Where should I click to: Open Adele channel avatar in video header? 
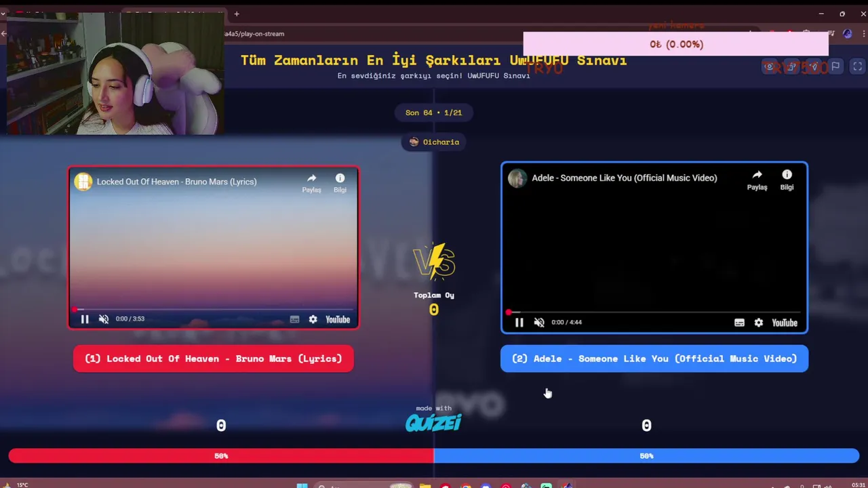click(x=517, y=178)
